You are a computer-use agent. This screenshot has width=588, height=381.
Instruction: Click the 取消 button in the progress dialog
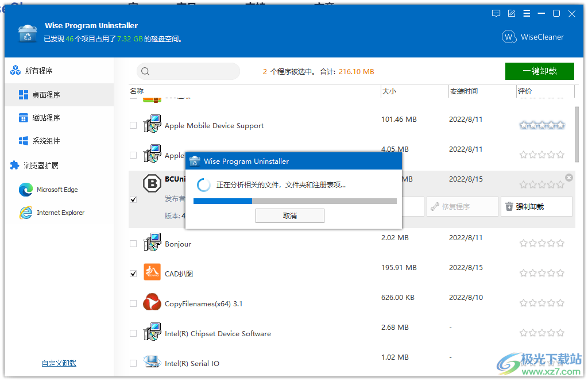pyautogui.click(x=289, y=215)
